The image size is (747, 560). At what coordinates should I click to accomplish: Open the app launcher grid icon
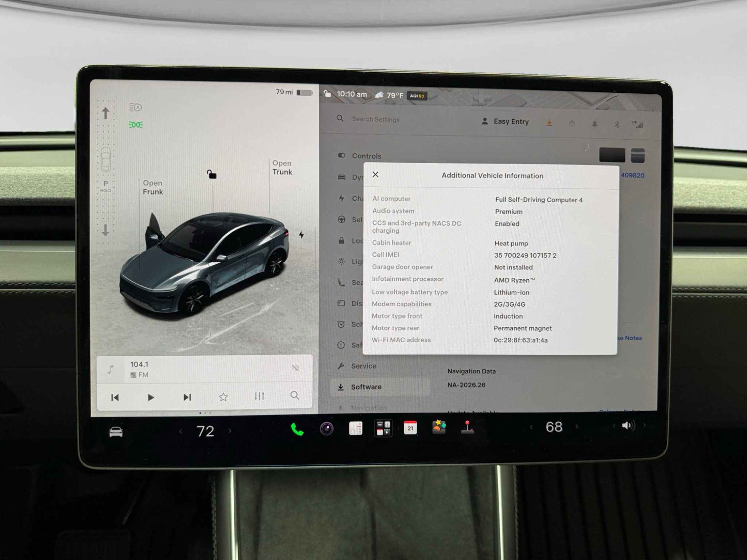tap(383, 428)
